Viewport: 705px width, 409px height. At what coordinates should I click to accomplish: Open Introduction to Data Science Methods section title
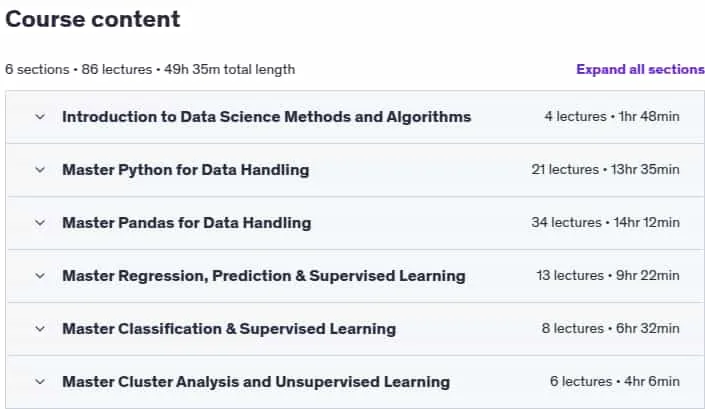click(x=267, y=117)
